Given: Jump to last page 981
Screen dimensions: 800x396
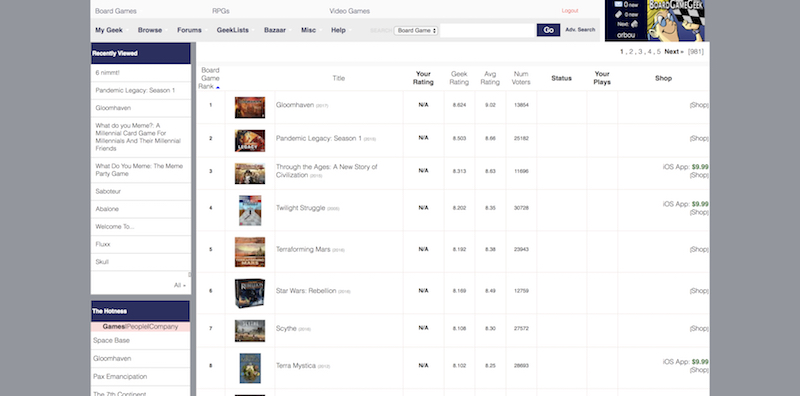Looking at the screenshot, I should tap(695, 52).
